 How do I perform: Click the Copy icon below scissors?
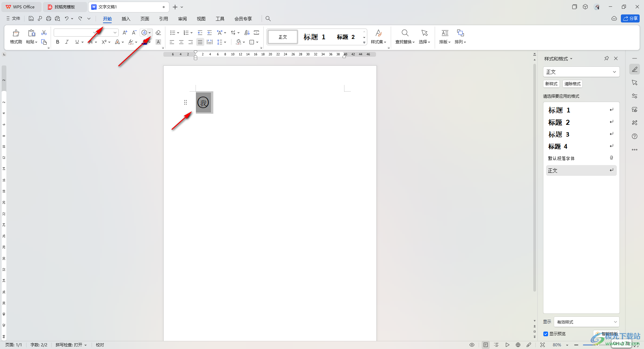pos(44,42)
